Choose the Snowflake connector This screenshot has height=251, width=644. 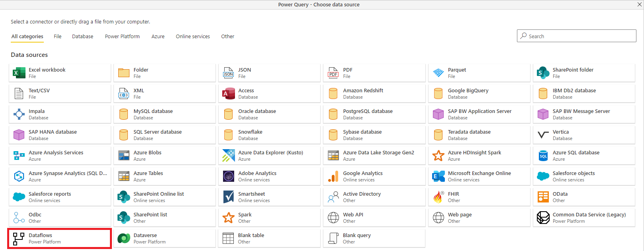269,135
